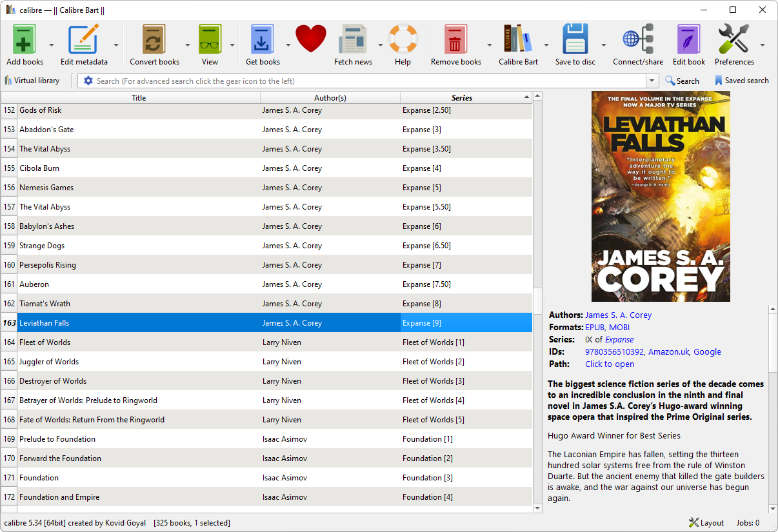
Task: Click the Save to disc icon
Action: 575,39
